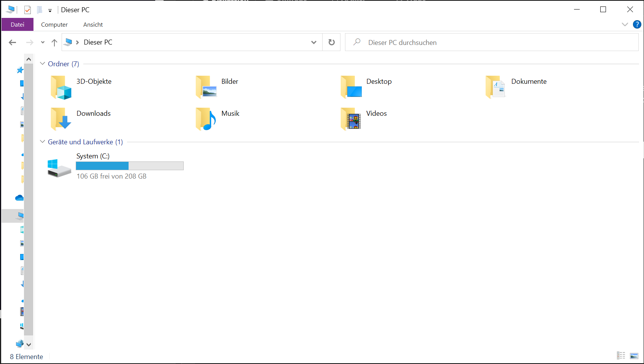
Task: Click the Geräte und Laufwerke (1) header text
Action: (86, 142)
